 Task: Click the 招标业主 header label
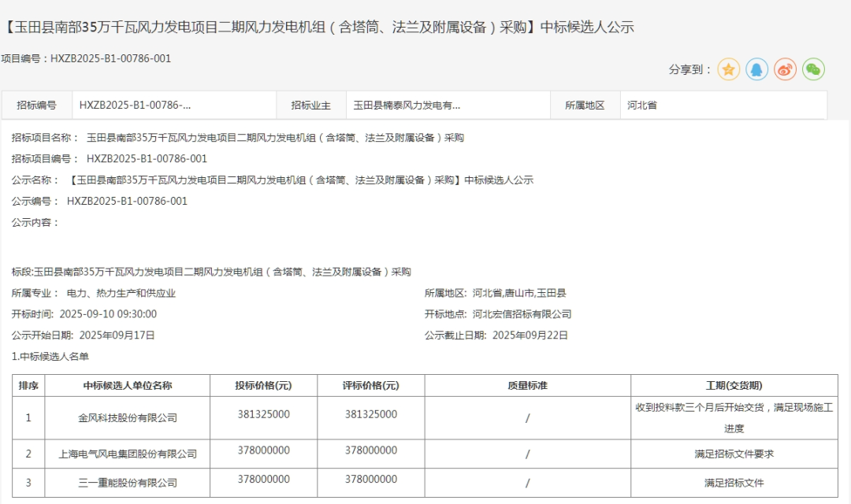(x=310, y=105)
